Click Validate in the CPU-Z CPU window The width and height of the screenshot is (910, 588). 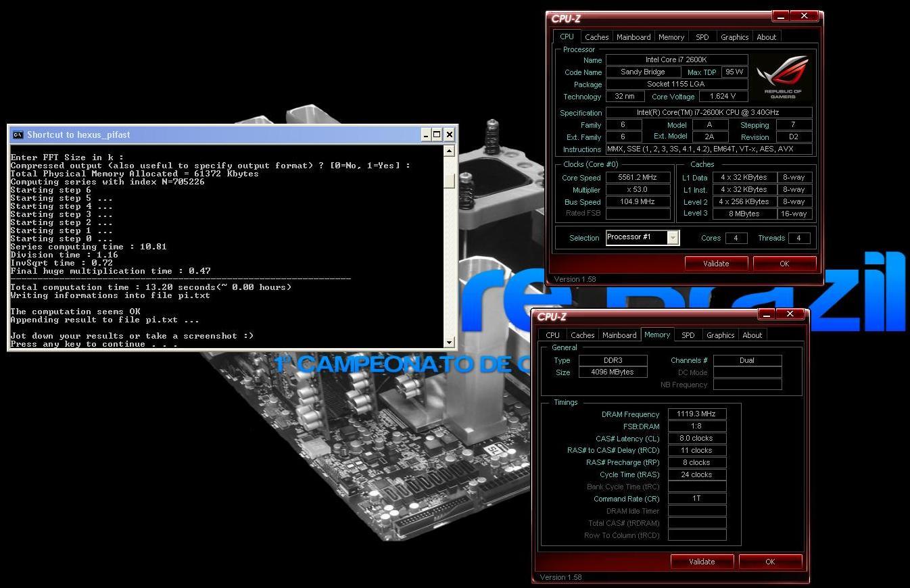[x=716, y=264]
